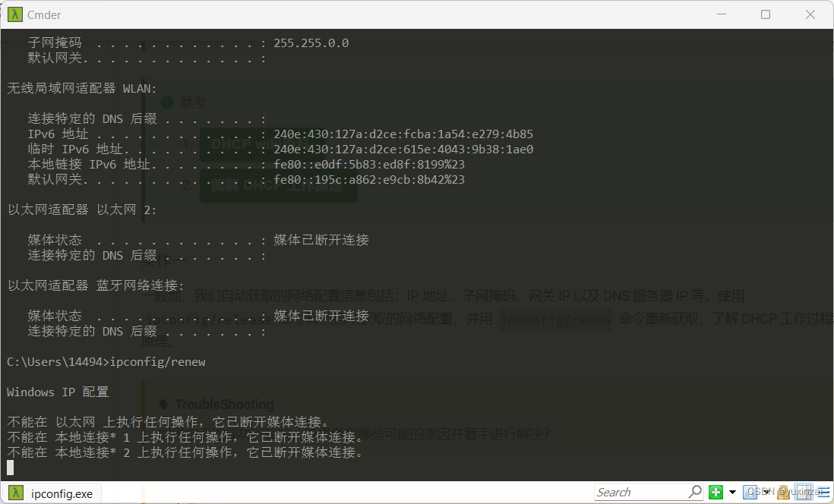The width and height of the screenshot is (834, 504).
Task: Click the lock icon in status bar
Action: [782, 492]
